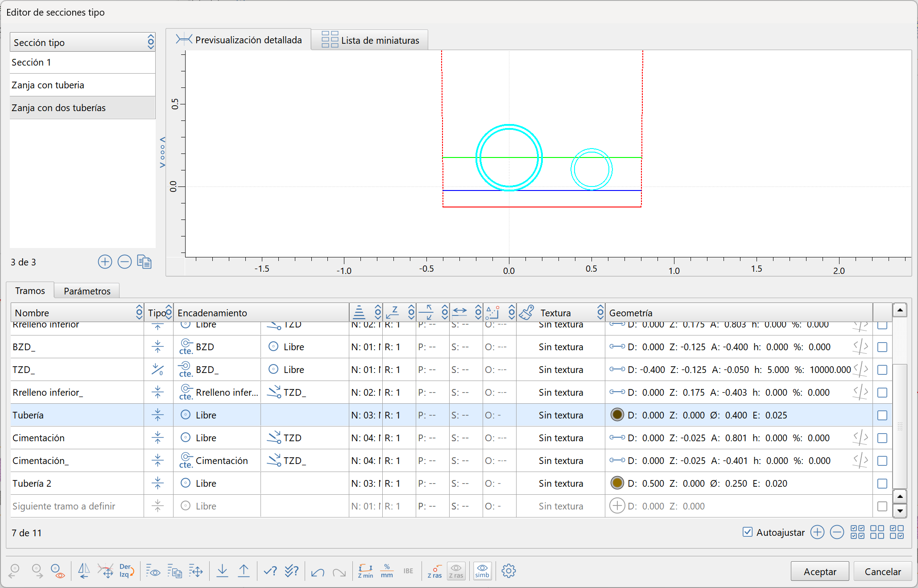918x588 pixels.
Task: Click the mirror section icon in toolbar
Action: (x=84, y=571)
